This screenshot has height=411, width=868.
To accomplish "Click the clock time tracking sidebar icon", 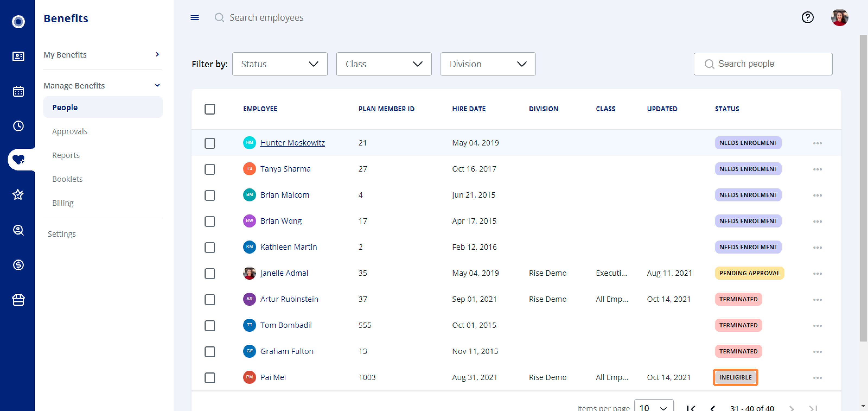I will [x=18, y=126].
